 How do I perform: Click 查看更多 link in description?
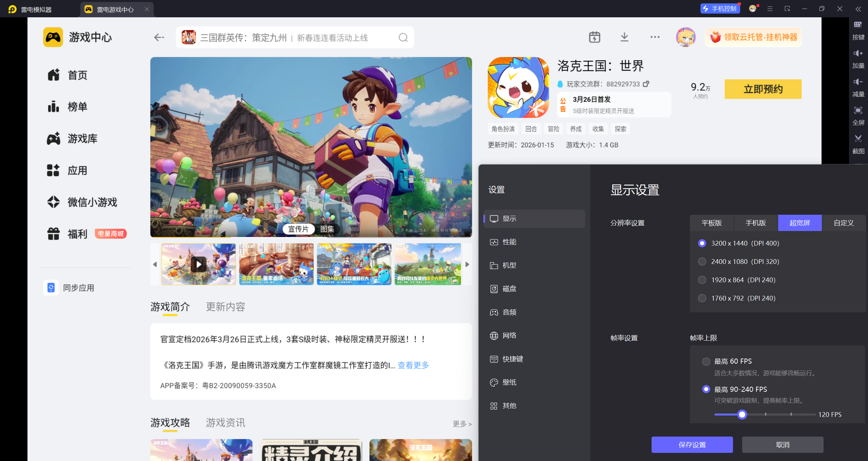pyautogui.click(x=413, y=365)
